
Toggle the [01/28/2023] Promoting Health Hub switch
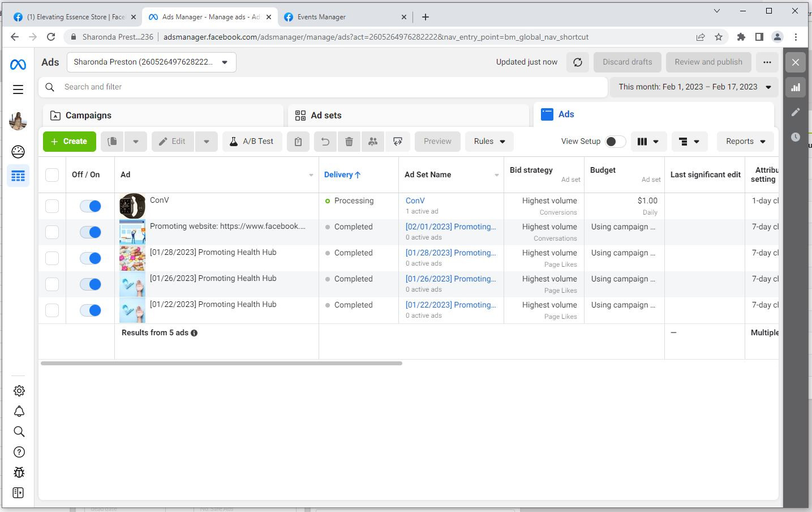coord(91,258)
